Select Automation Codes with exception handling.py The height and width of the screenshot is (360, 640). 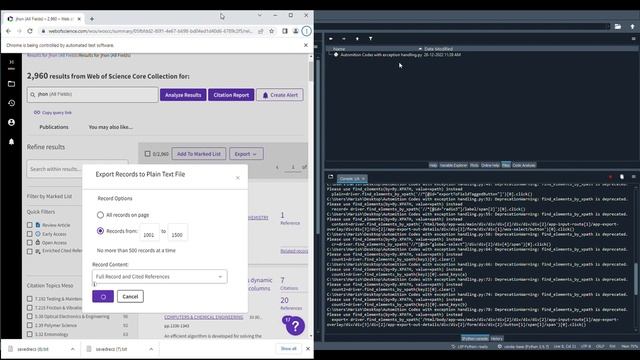pos(381,54)
